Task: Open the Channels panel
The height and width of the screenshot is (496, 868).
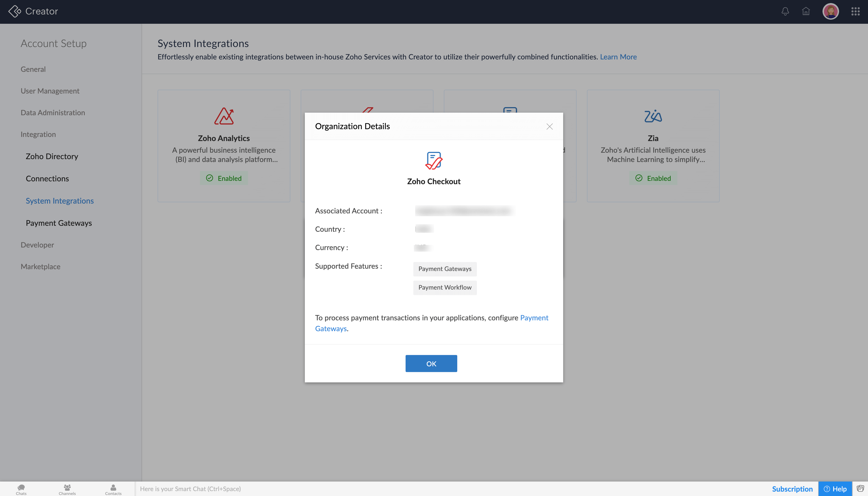Action: click(67, 489)
